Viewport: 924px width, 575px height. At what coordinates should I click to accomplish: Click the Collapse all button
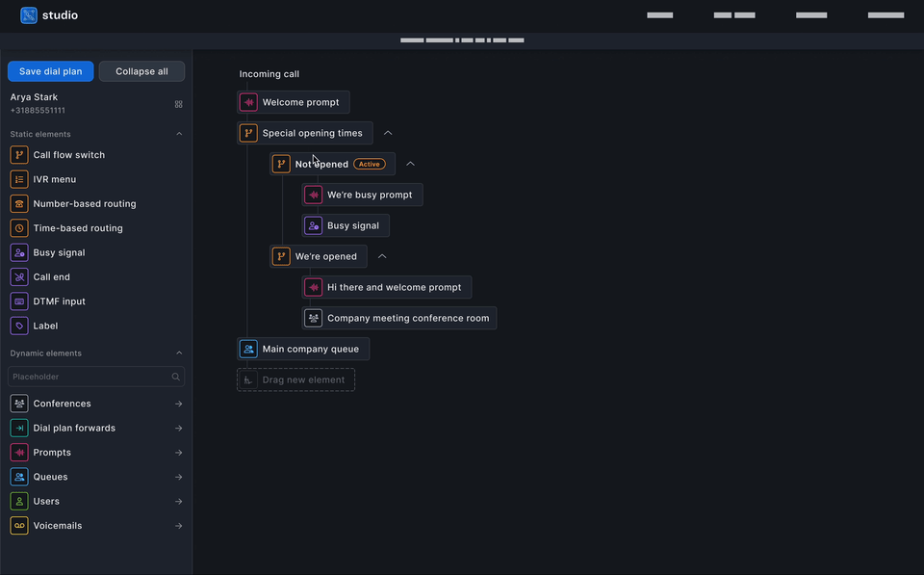[x=141, y=70]
